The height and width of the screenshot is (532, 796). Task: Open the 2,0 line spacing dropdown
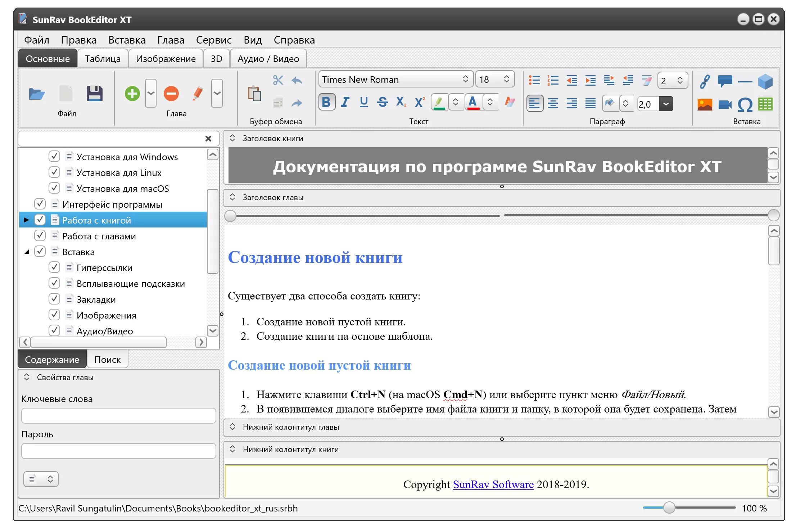666,104
